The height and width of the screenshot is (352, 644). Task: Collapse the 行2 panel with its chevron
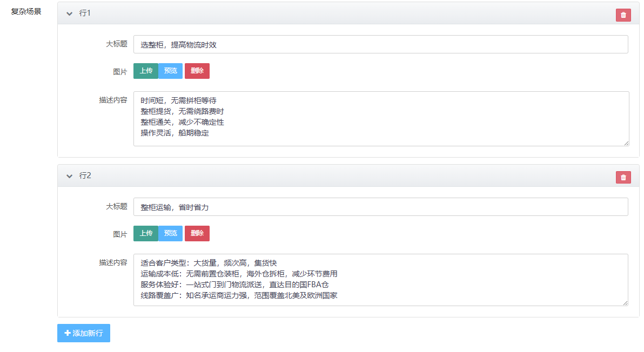coord(69,176)
